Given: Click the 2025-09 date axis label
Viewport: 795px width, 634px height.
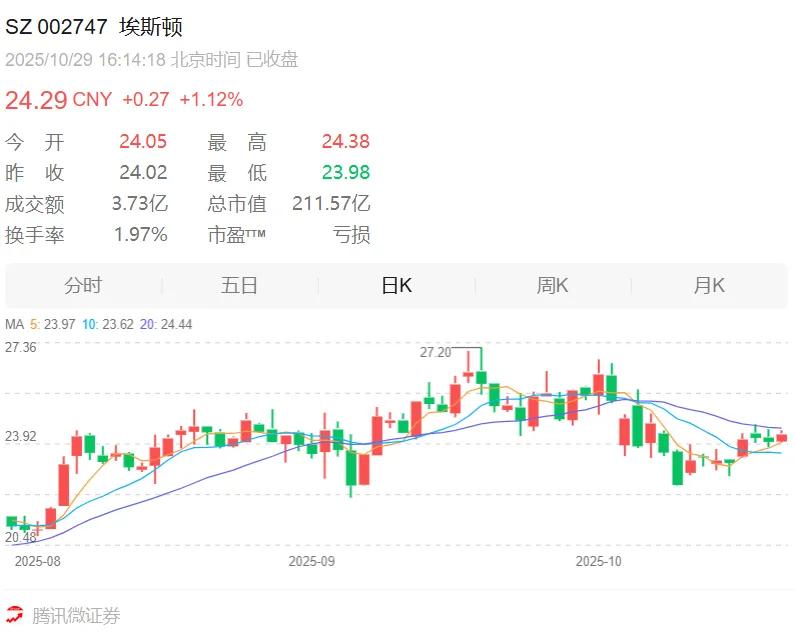Looking at the screenshot, I should [311, 561].
